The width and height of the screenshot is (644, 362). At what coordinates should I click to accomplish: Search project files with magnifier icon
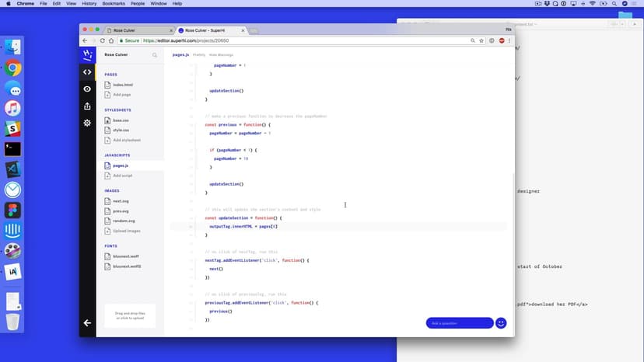pyautogui.click(x=155, y=55)
